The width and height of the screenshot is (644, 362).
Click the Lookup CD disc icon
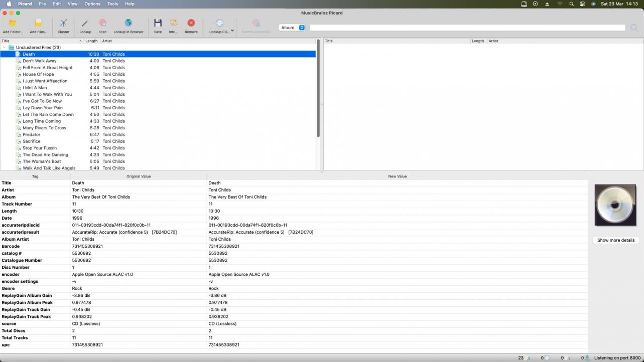point(219,24)
